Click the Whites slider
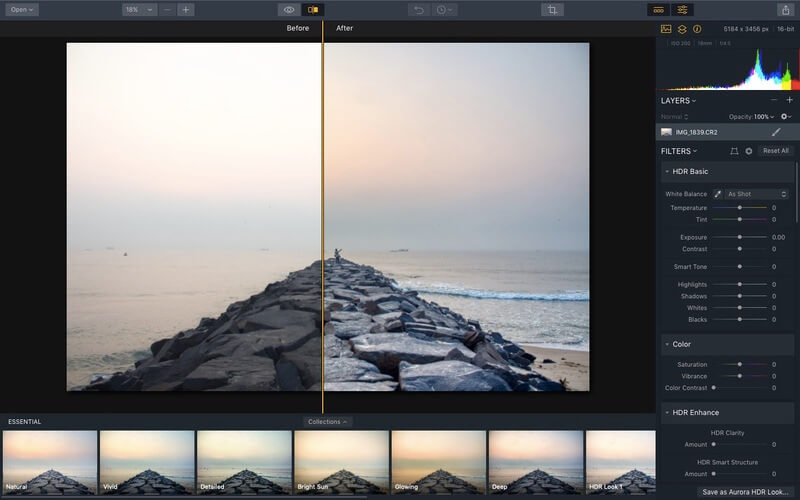 [739, 308]
